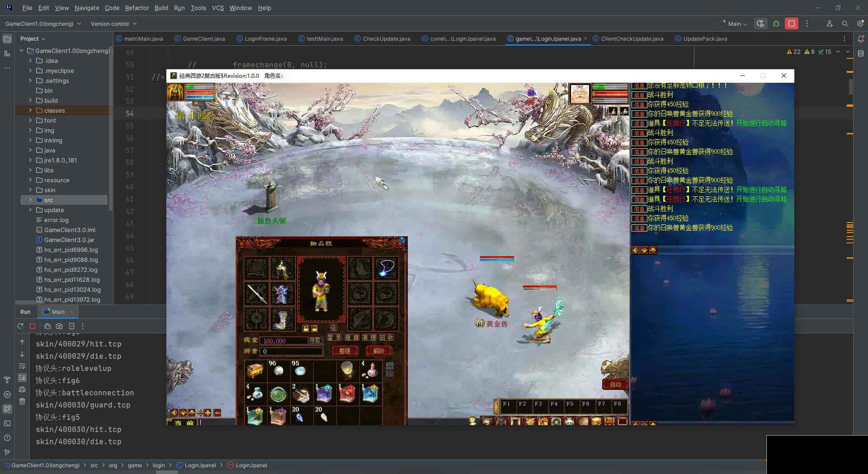Open the Refactor menu
Screen dimensions: 868x474
[137, 8]
